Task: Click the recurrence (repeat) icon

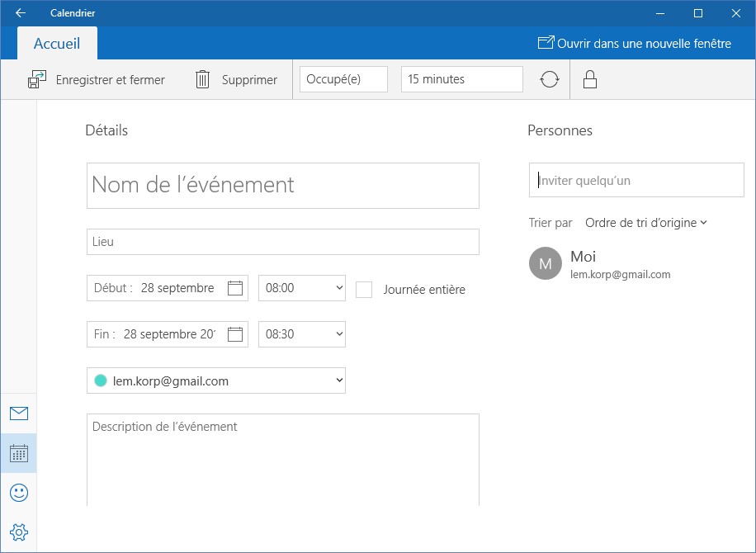Action: click(550, 79)
